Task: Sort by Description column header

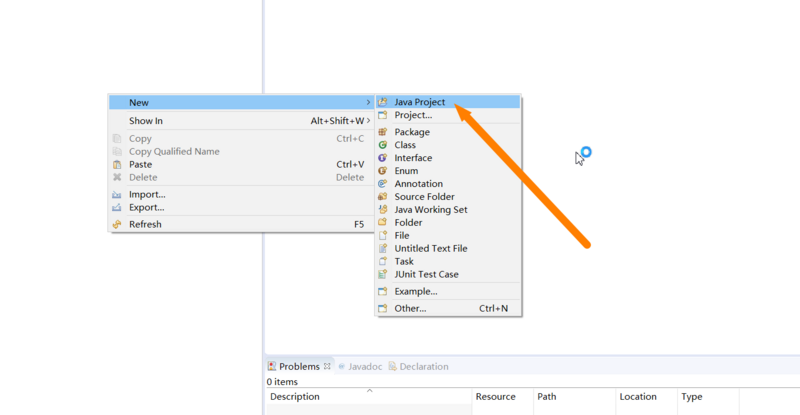Action: 369,397
